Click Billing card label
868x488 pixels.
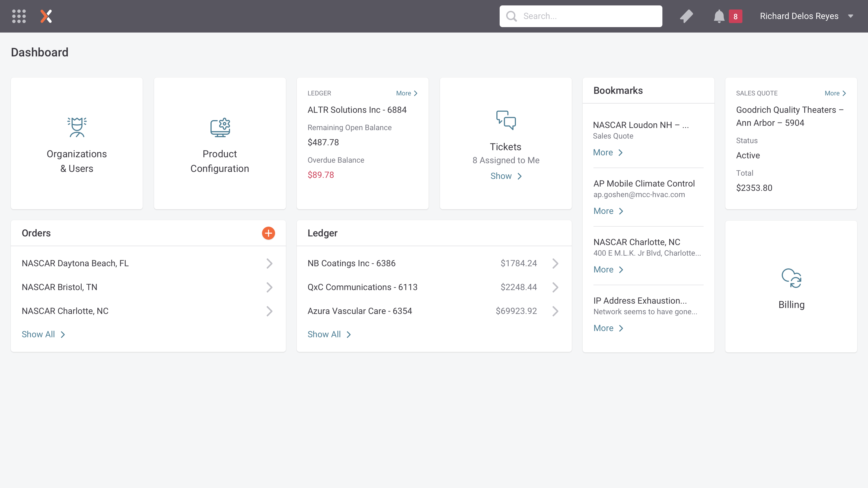791,305
